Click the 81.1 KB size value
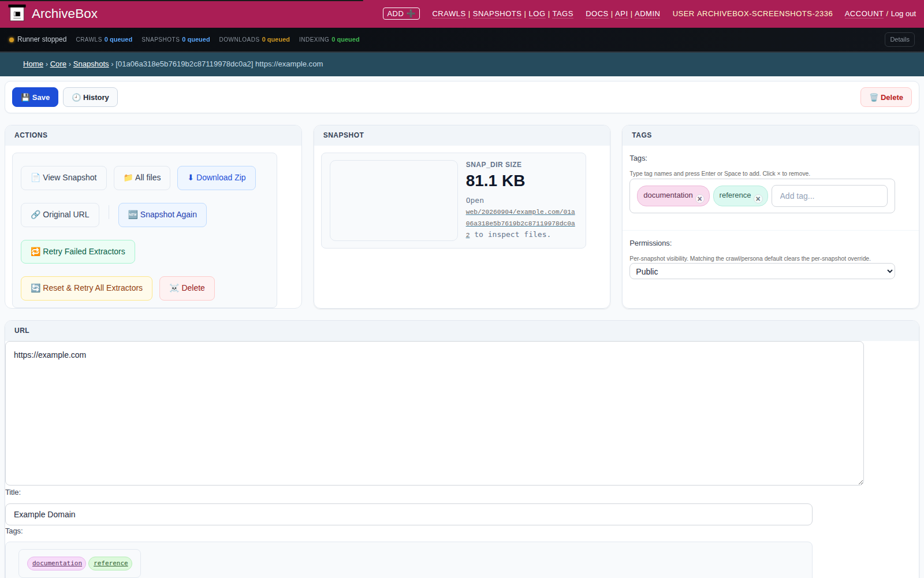Viewport: 924px width, 578px height. (x=495, y=181)
